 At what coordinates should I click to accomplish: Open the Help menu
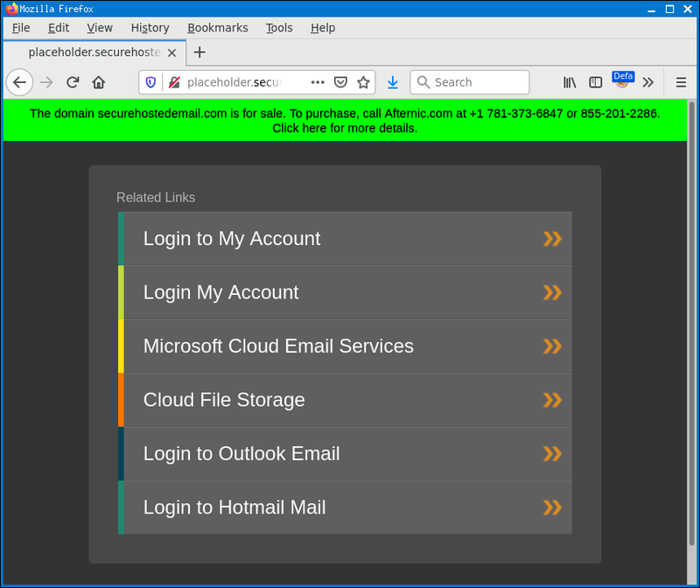tap(323, 28)
